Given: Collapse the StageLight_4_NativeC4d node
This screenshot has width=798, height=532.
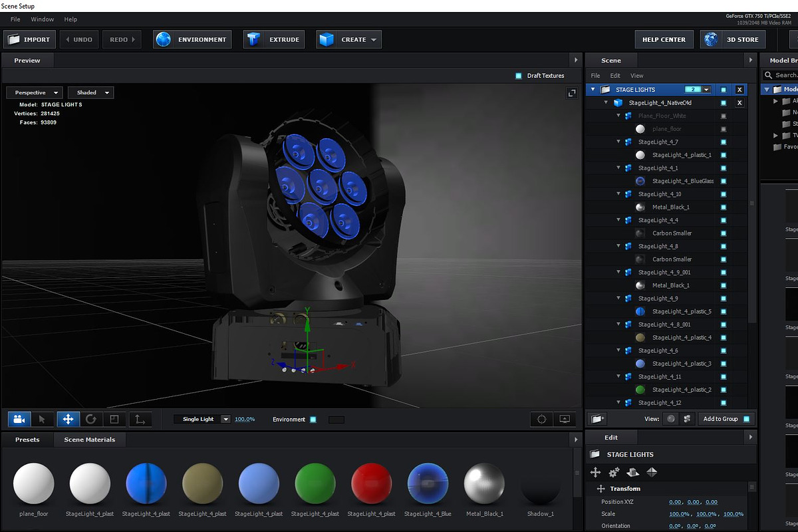Looking at the screenshot, I should pos(606,103).
